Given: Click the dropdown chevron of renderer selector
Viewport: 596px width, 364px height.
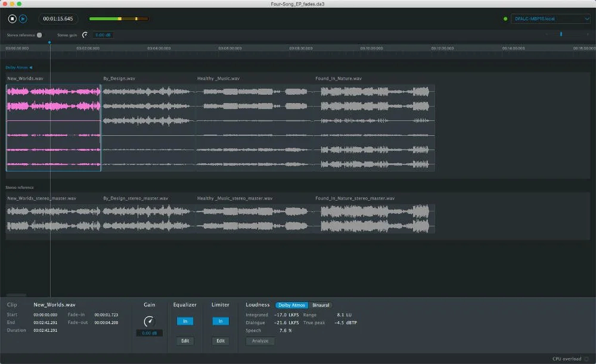Looking at the screenshot, I should (586, 18).
